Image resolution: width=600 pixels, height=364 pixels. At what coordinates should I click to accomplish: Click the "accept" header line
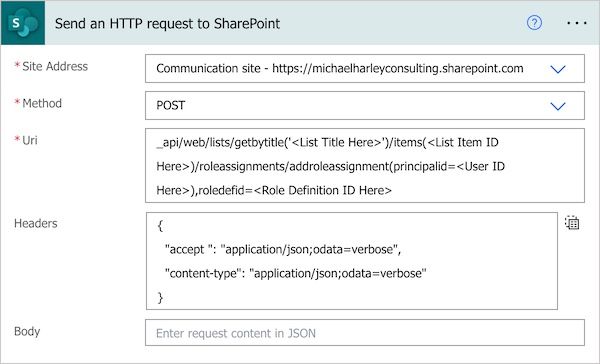283,250
